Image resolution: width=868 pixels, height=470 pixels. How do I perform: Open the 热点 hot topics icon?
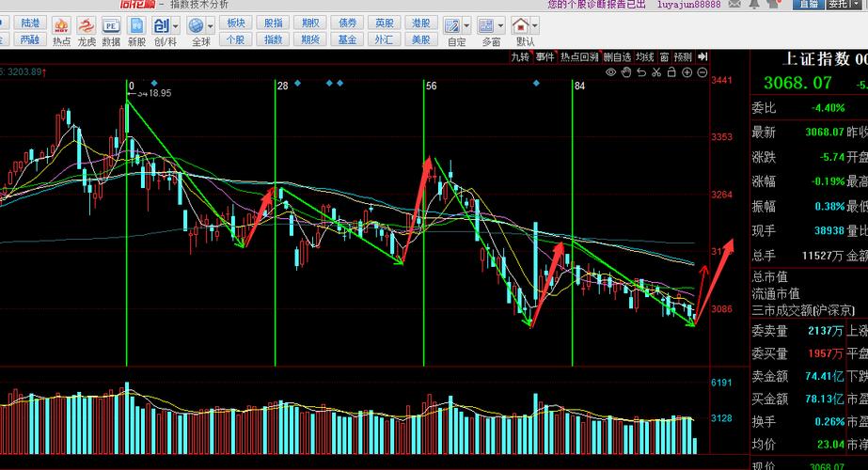click(x=61, y=30)
